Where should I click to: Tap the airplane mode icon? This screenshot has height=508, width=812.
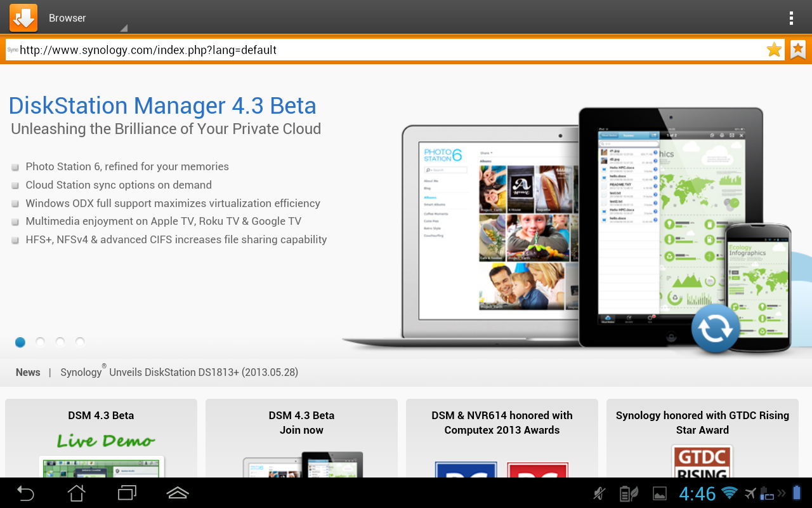[x=750, y=493]
